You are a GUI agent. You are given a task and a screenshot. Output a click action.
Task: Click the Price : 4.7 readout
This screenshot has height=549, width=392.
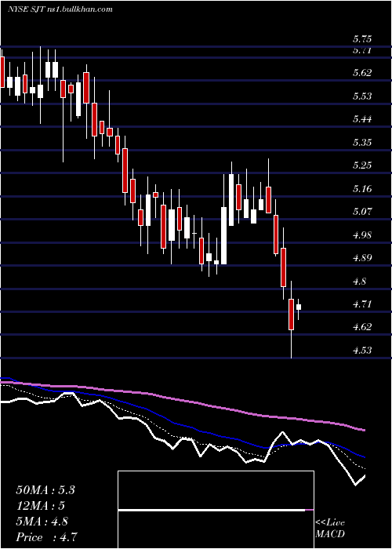pyautogui.click(x=46, y=537)
